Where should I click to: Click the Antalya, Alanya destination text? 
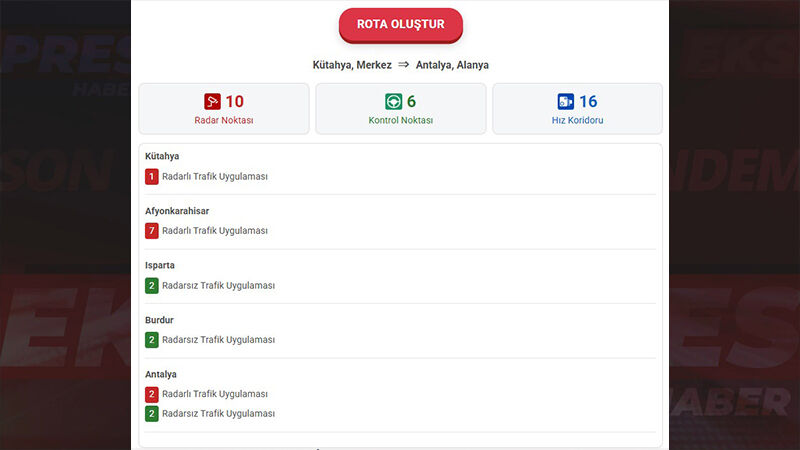[x=452, y=65]
